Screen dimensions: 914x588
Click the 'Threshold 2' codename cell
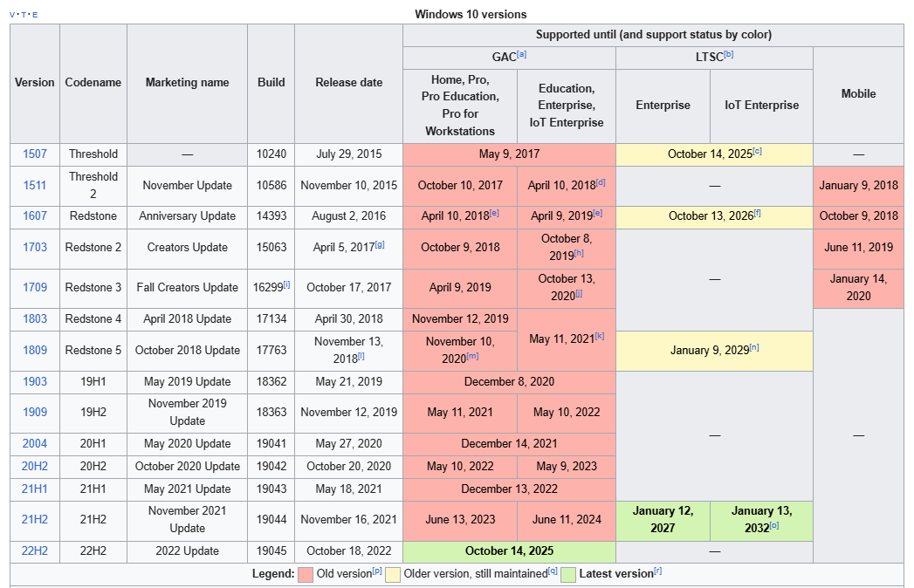(93, 185)
